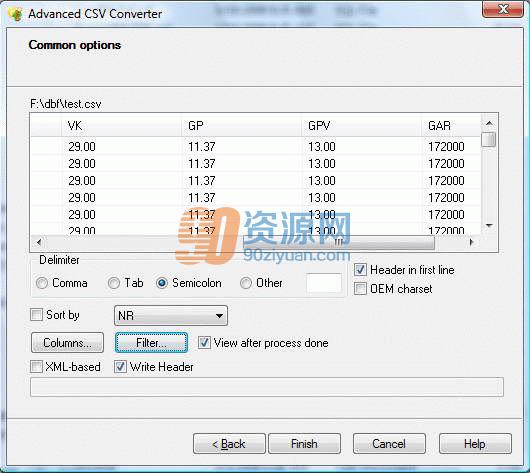Click the down arrow of the vertical scrollbar

click(x=489, y=226)
